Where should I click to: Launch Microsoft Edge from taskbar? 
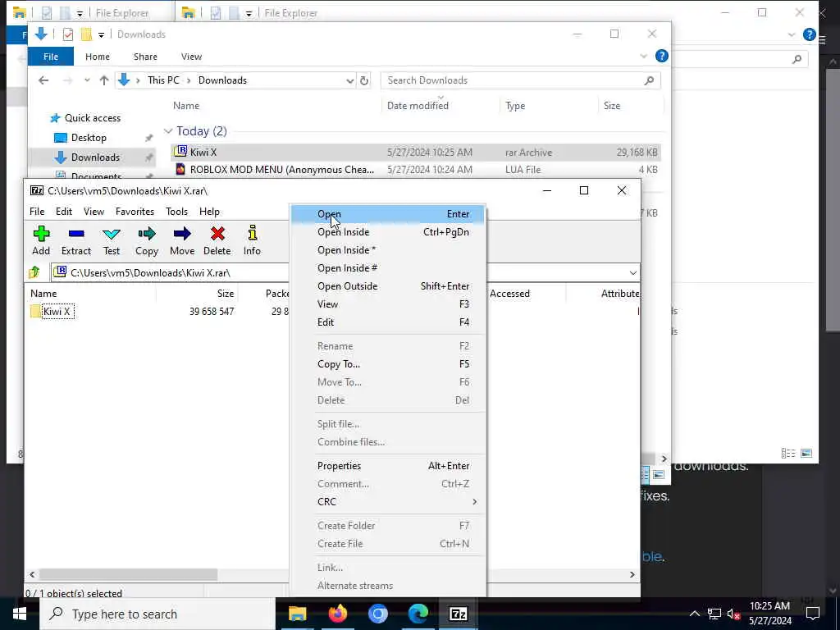coord(418,614)
